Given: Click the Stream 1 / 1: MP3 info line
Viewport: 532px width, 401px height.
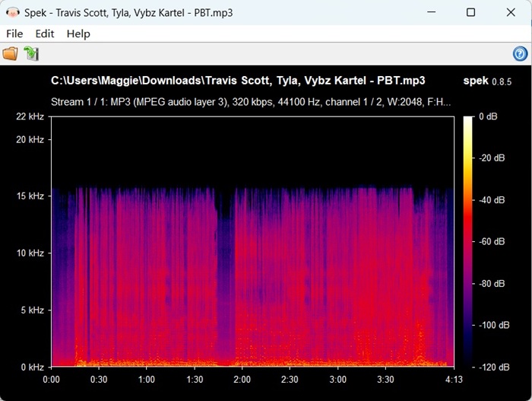Looking at the screenshot, I should click(251, 102).
